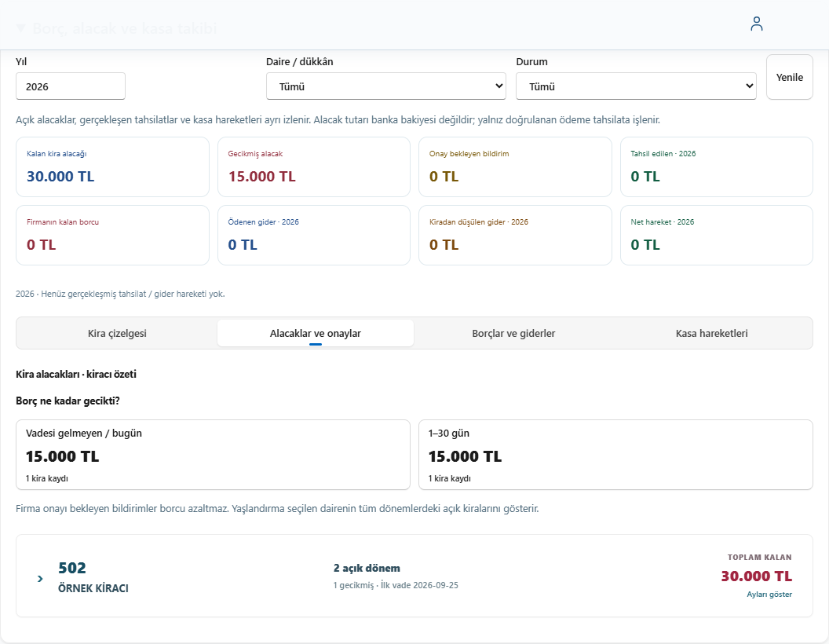Click the Kira alacakları · kiracı özeti heading
Image resolution: width=829 pixels, height=644 pixels.
pyautogui.click(x=76, y=375)
